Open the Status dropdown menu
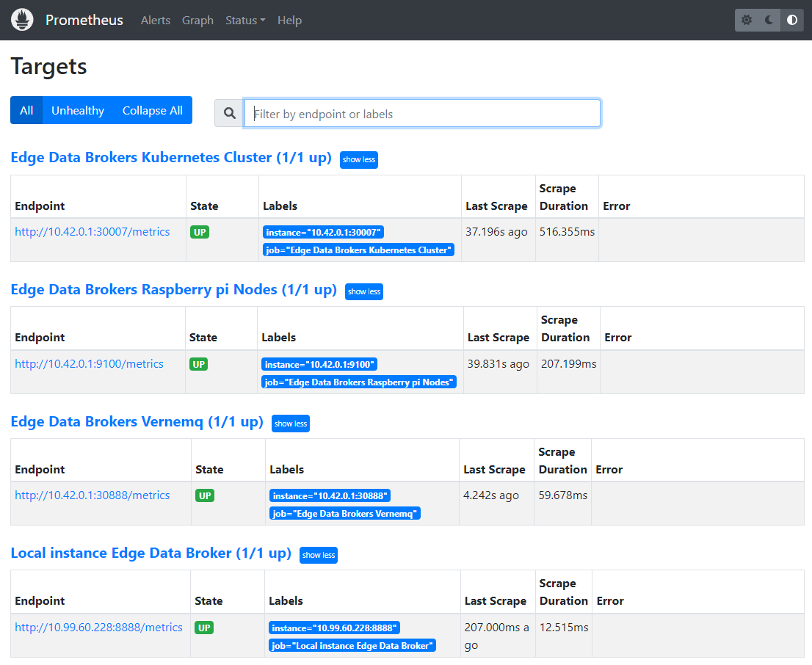The height and width of the screenshot is (665, 812). [x=245, y=21]
